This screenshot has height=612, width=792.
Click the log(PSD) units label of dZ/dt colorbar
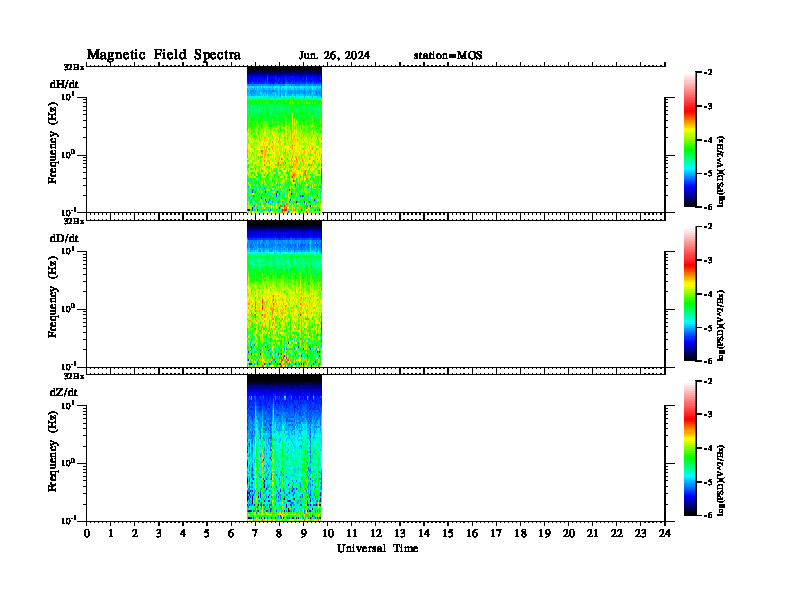[x=721, y=479]
